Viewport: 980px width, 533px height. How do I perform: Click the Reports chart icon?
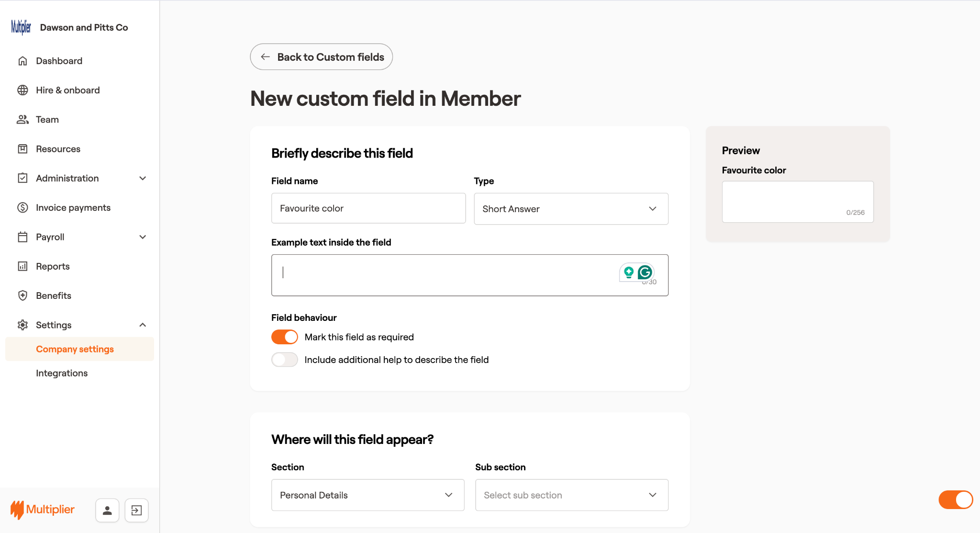coord(22,266)
